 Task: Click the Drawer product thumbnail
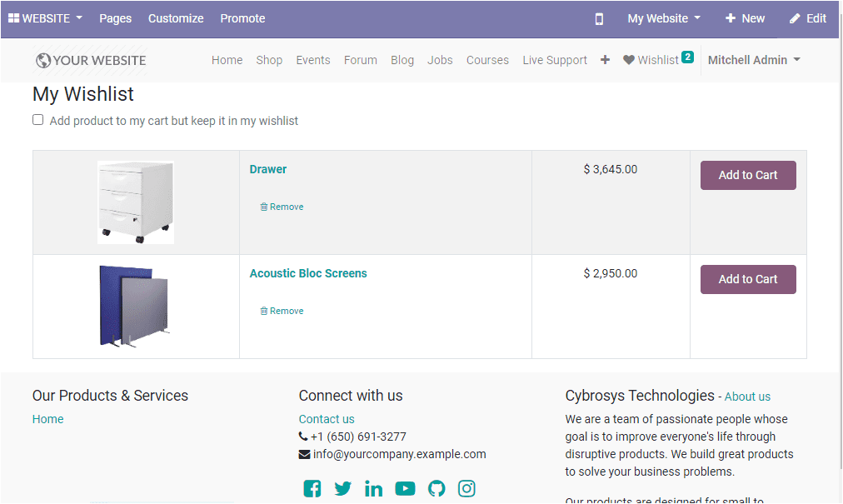135,202
